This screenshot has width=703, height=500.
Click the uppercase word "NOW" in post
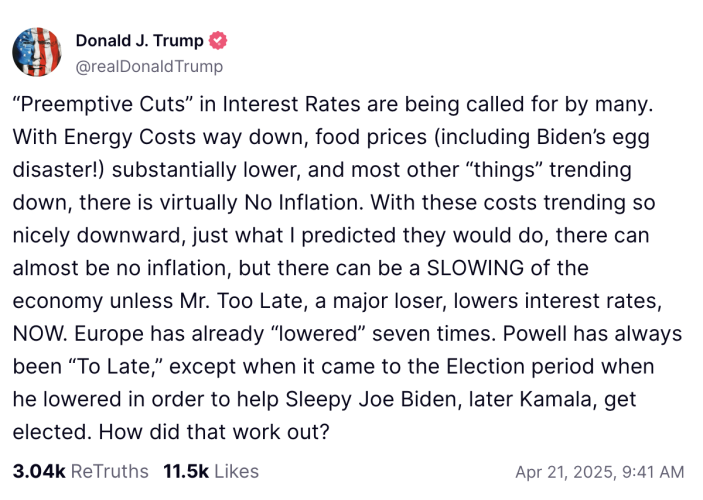pyautogui.click(x=36, y=335)
